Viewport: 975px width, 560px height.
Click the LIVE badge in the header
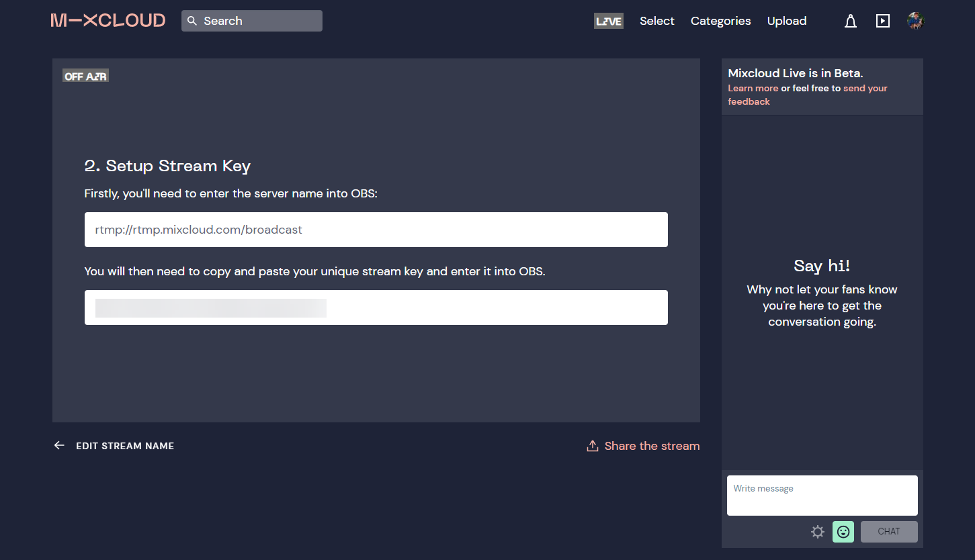pos(609,21)
